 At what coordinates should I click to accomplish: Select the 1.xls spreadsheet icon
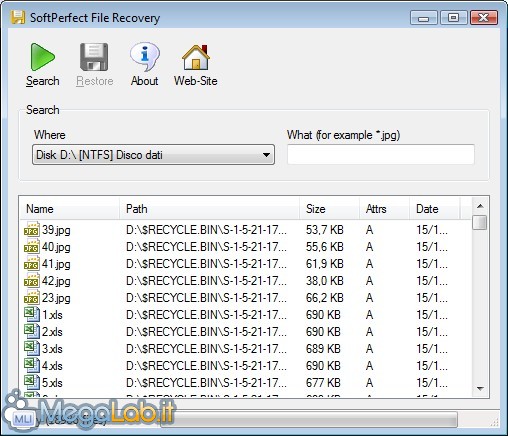pyautogui.click(x=32, y=315)
